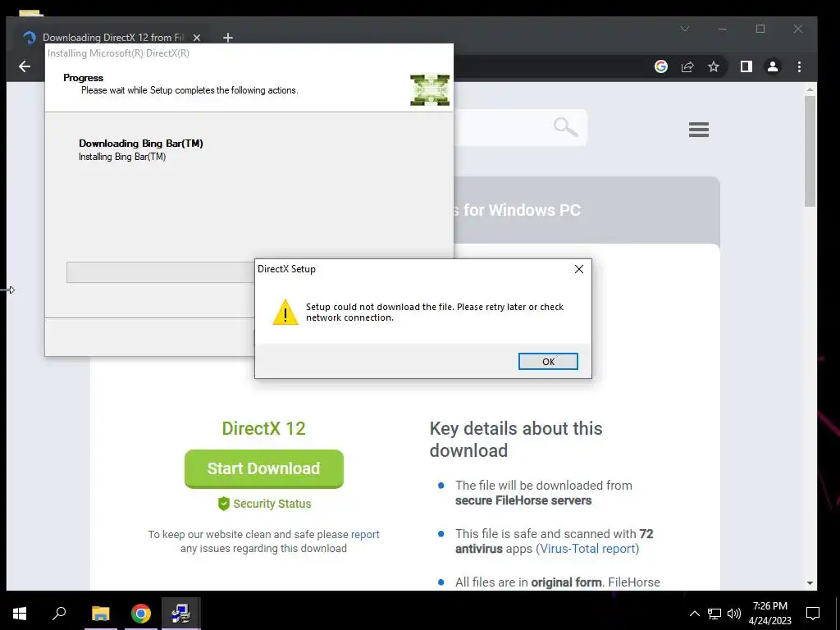Image resolution: width=840 pixels, height=630 pixels.
Task: Open the notification center icon
Action: click(813, 614)
